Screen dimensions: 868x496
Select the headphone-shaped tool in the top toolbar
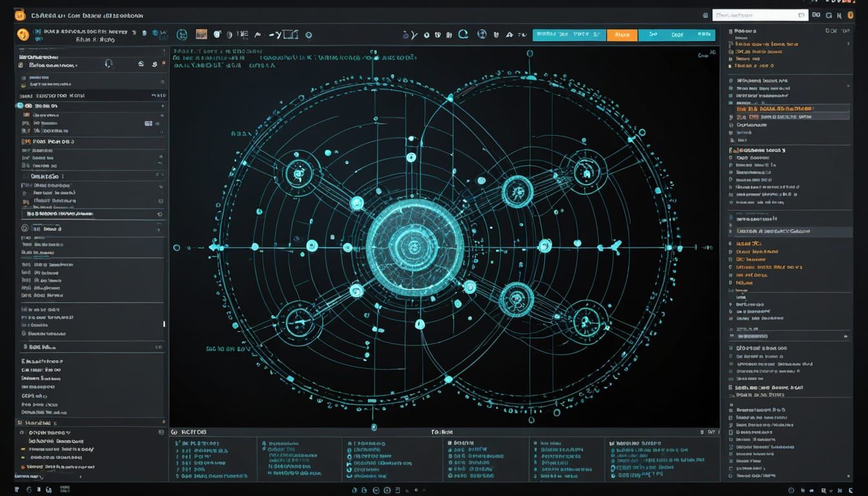tap(108, 64)
